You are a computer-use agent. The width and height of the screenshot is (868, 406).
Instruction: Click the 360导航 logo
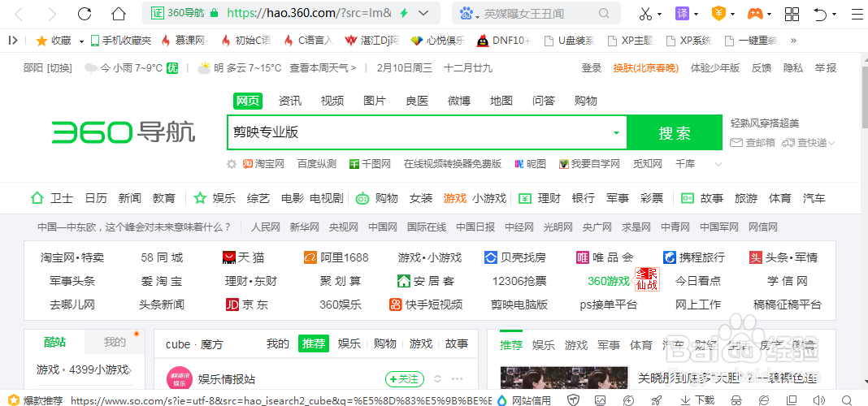point(124,132)
